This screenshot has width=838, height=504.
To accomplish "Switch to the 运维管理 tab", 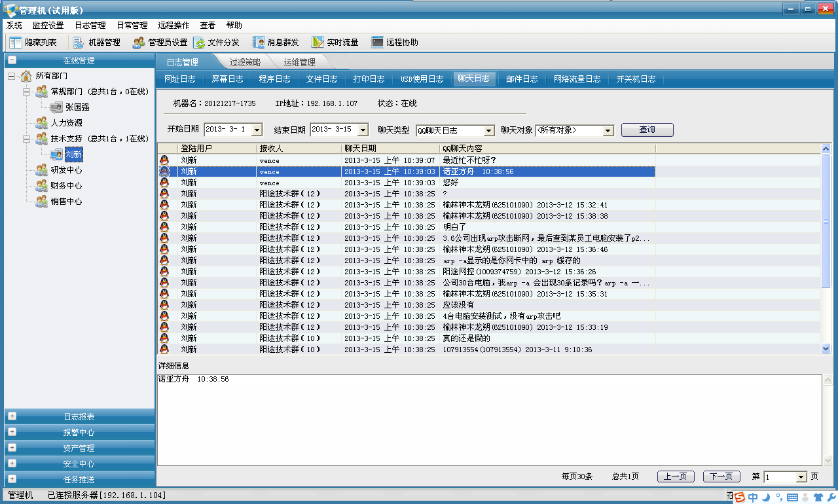I will (x=300, y=63).
